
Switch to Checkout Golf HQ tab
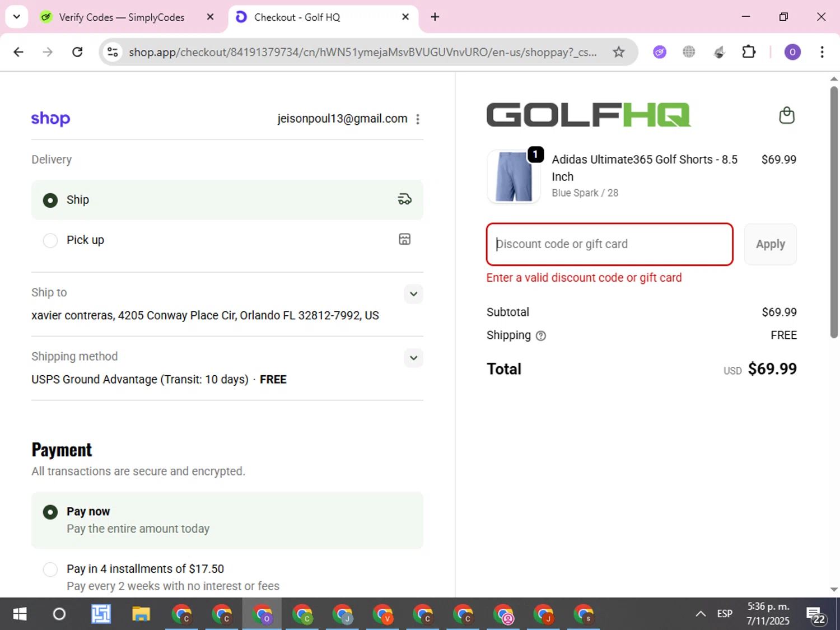coord(323,17)
